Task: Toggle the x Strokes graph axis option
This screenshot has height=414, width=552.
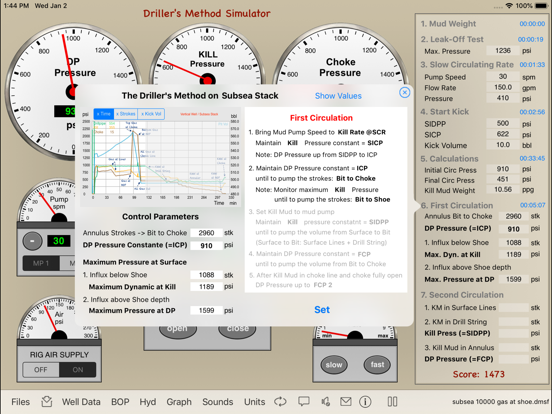Action: pyautogui.click(x=126, y=114)
